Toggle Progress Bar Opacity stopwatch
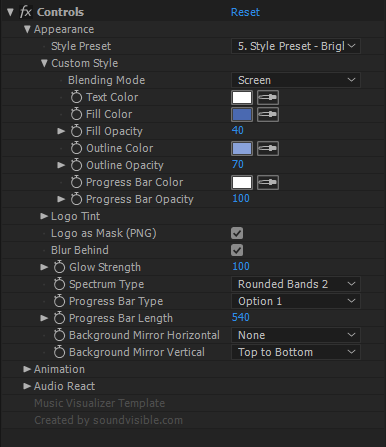 point(76,199)
